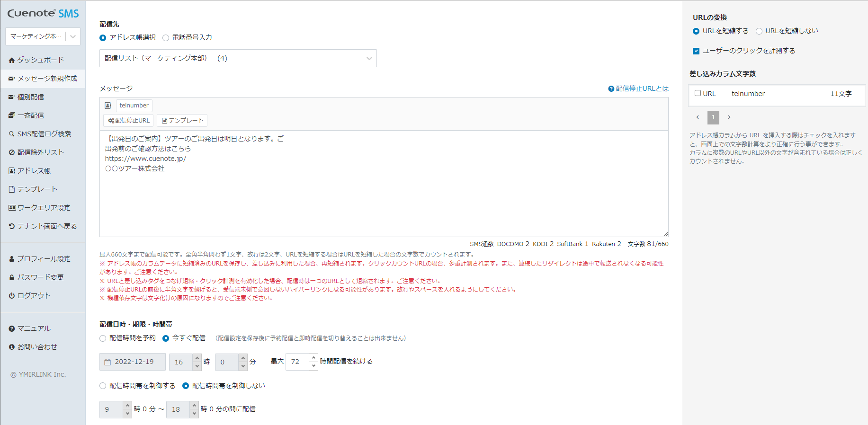868x425 pixels.
Task: Click the address book icon in message toolbar
Action: click(x=108, y=106)
